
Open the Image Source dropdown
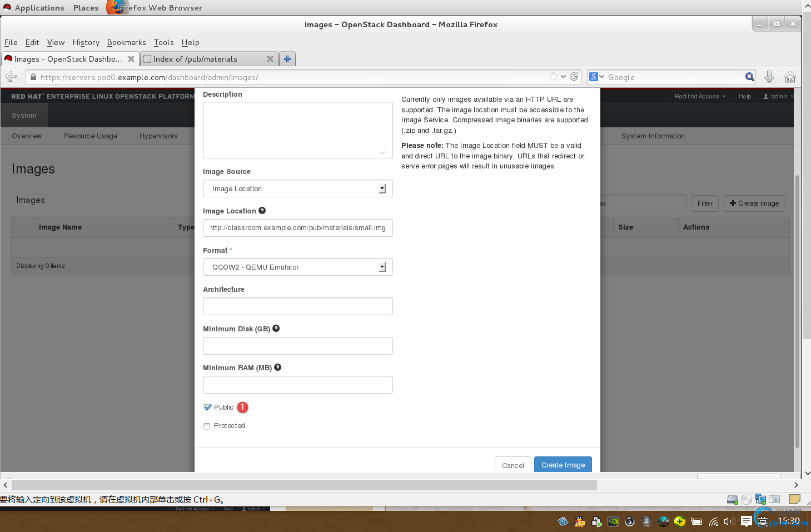tap(298, 188)
